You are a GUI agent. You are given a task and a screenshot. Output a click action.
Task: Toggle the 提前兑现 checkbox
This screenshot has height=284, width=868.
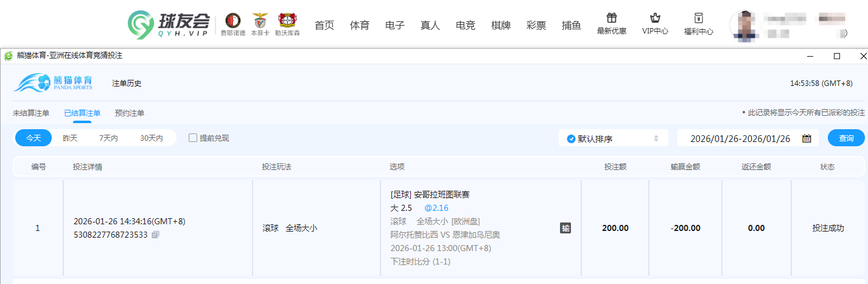pyautogui.click(x=193, y=138)
